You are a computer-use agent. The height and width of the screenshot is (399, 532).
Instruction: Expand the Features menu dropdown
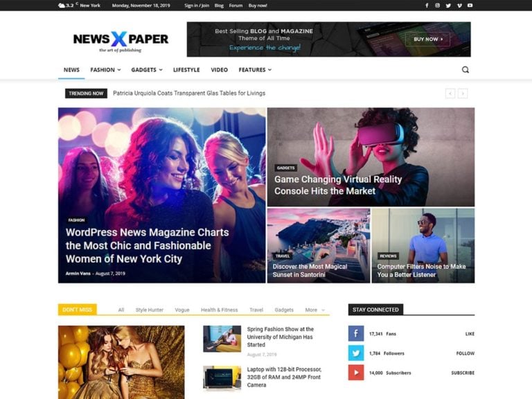[255, 69]
